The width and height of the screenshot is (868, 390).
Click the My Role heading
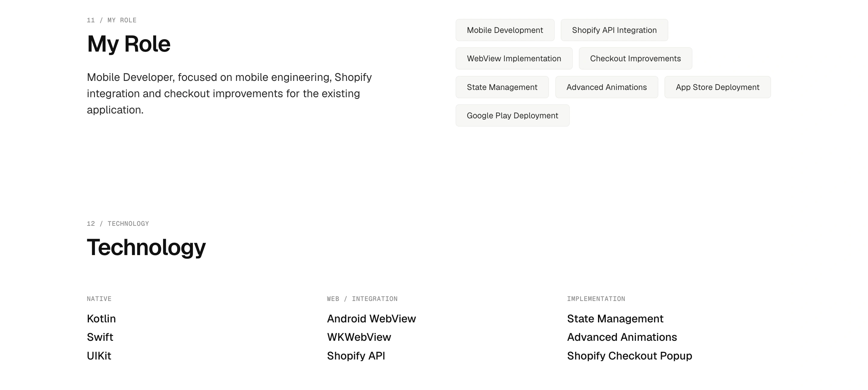pyautogui.click(x=129, y=44)
